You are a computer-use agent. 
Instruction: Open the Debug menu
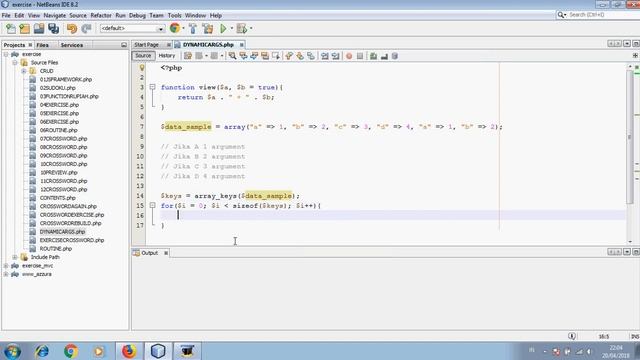pyautogui.click(x=137, y=16)
